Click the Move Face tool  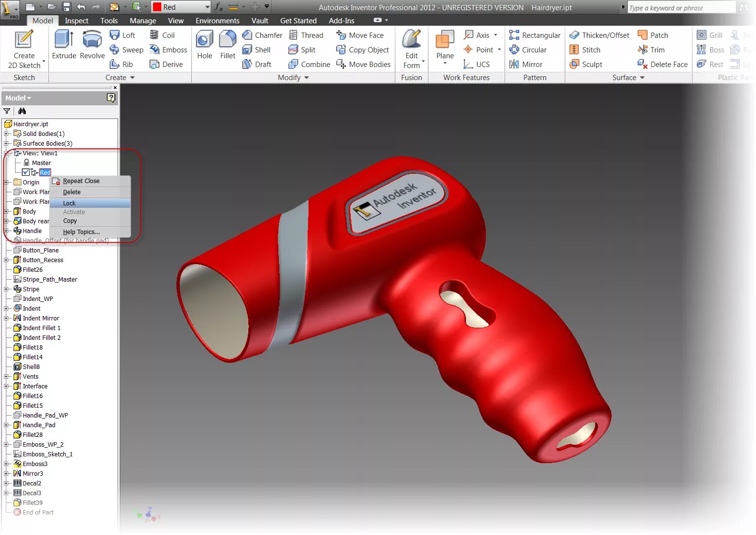click(360, 35)
